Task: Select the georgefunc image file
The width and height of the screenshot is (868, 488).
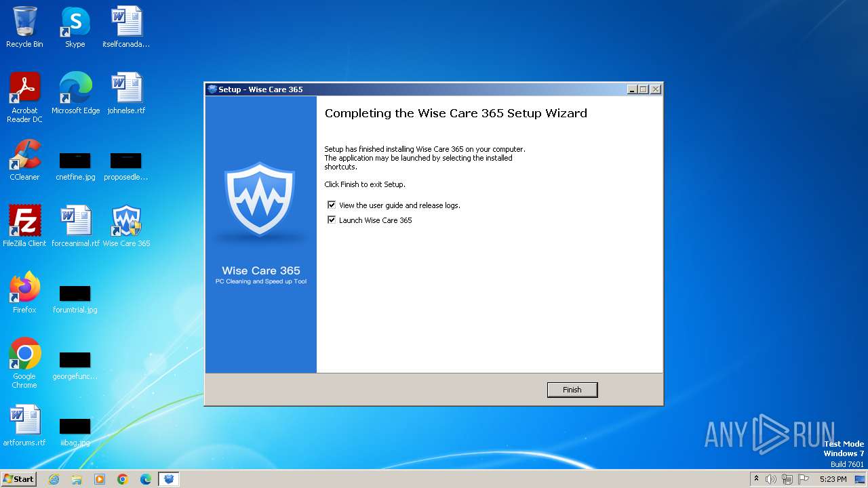Action: [x=75, y=366]
